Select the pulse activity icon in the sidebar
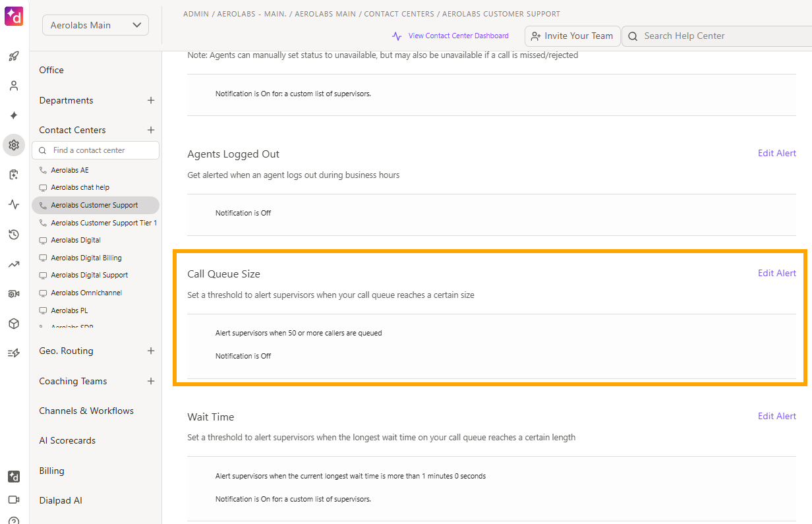The image size is (812, 524). tap(14, 204)
